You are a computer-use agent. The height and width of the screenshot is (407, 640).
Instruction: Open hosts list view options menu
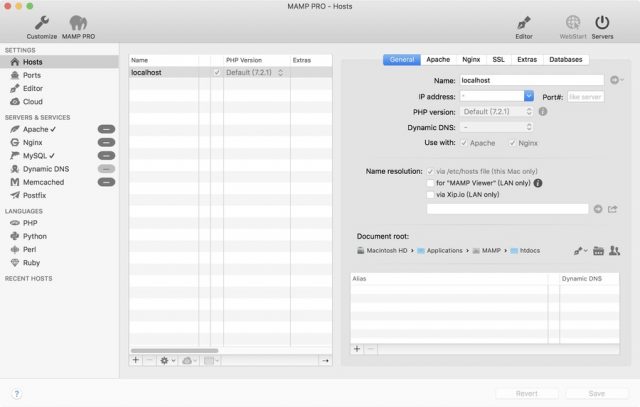pyautogui.click(x=211, y=360)
